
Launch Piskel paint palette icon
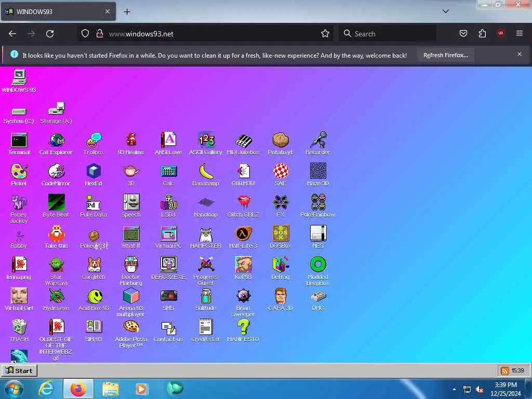19,175
